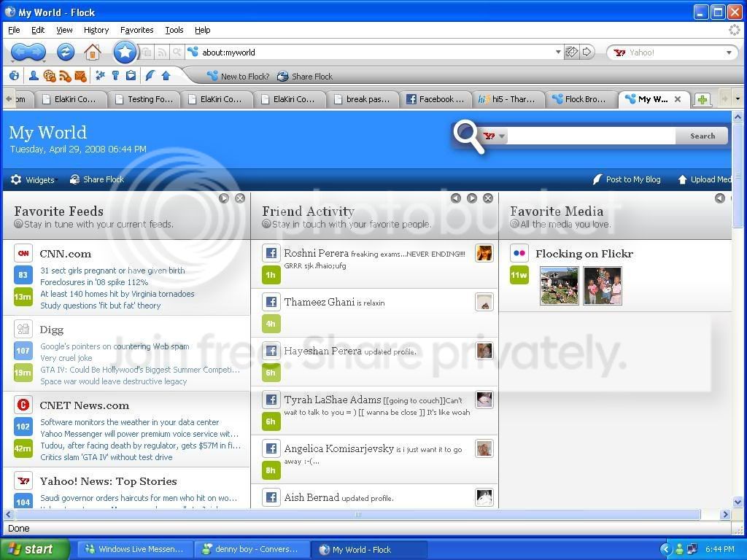Click the large magnifier search icon
The image size is (747, 560).
coord(468,136)
